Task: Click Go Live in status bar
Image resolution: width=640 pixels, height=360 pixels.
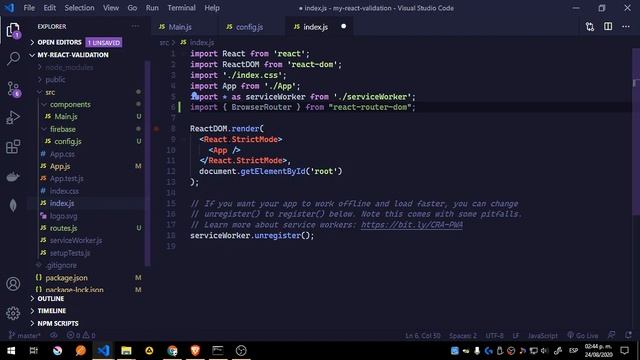Action: click(x=582, y=336)
